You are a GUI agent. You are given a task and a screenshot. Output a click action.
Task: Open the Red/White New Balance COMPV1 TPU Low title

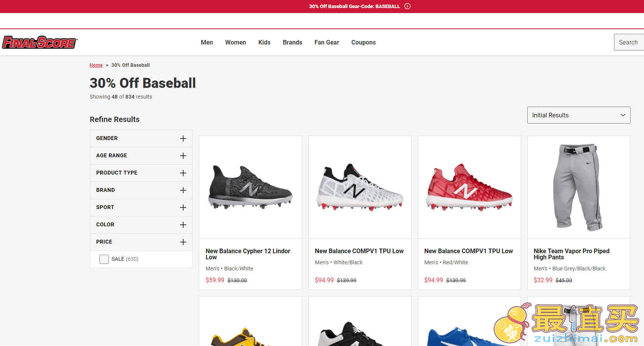pos(469,251)
